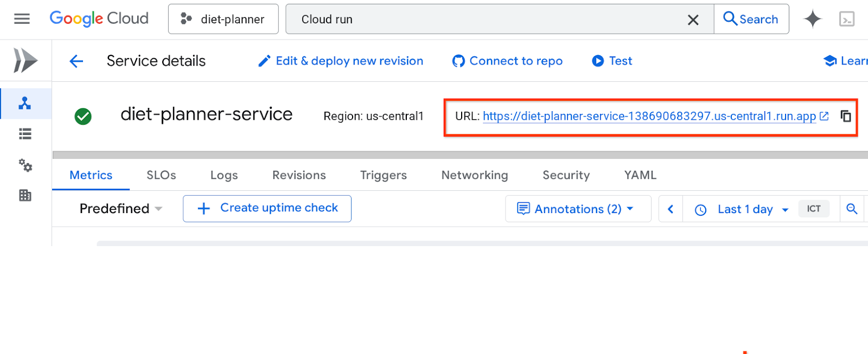Expand the Predefined dashboard dropdown
Image resolution: width=868 pixels, height=354 pixels.
[x=121, y=209]
